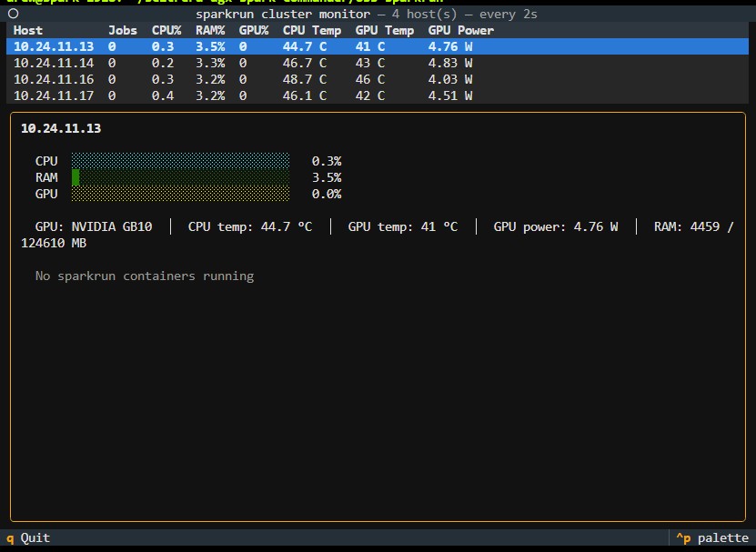The image size is (756, 552).
Task: Click the 3.3% RAM cell
Action: [210, 63]
